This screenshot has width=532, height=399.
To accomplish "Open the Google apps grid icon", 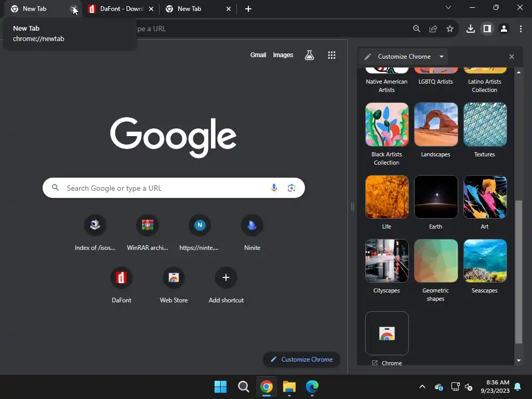I will pyautogui.click(x=331, y=55).
